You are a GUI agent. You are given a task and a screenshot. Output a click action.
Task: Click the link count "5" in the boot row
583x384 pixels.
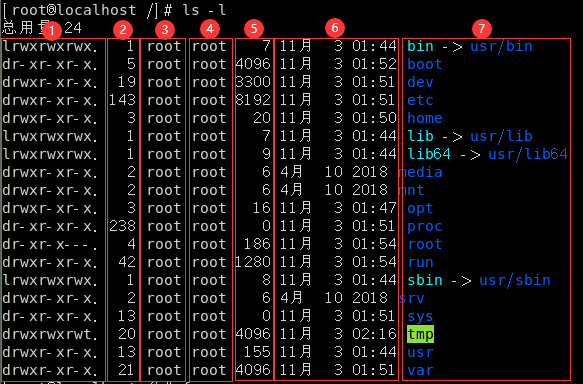(x=131, y=64)
